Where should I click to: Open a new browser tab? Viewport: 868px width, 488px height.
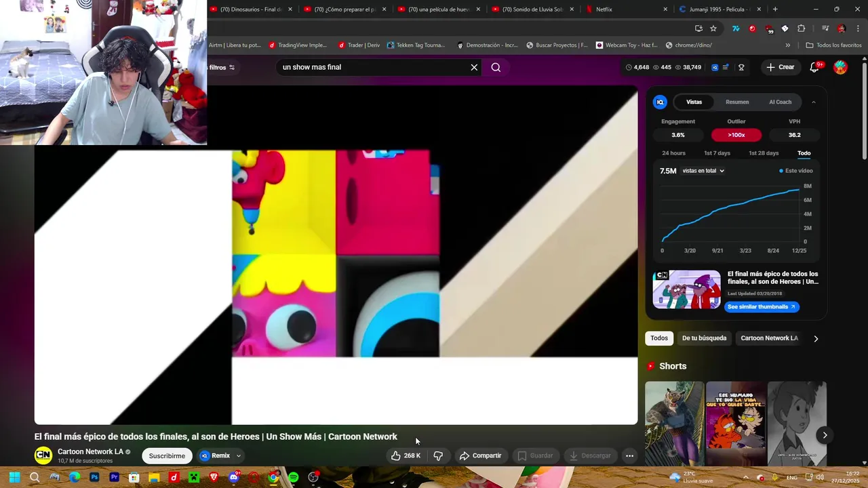point(775,9)
